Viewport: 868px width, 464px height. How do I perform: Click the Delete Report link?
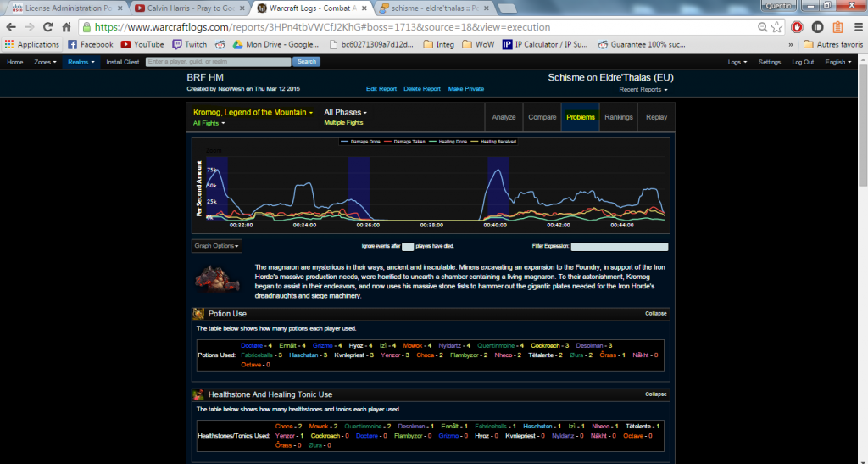[422, 88]
